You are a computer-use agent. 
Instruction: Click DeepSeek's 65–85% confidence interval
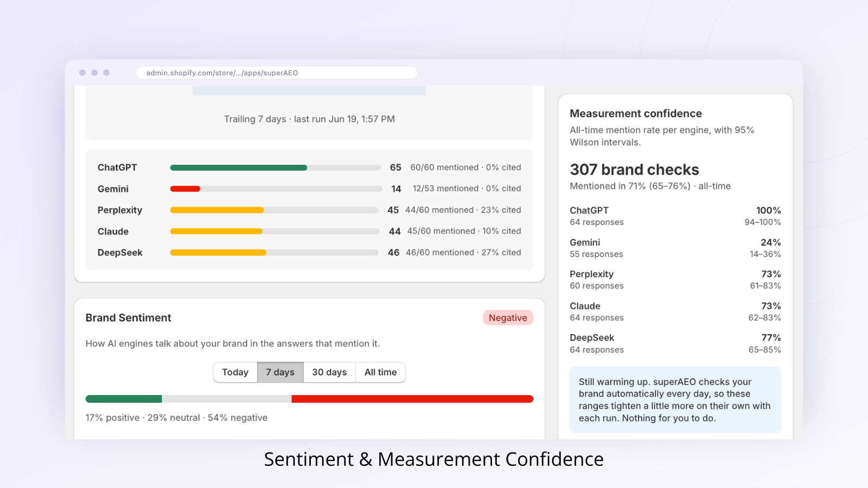tap(765, 350)
